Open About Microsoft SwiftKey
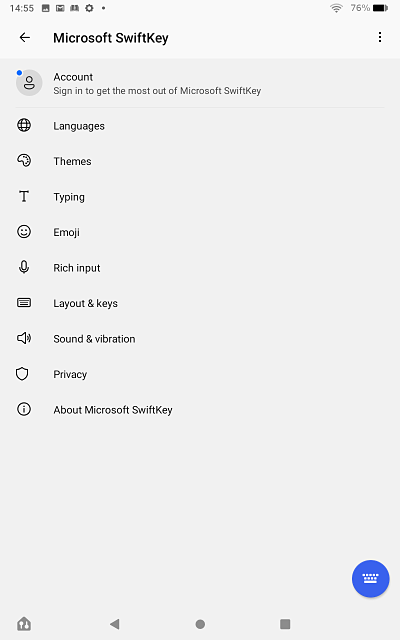This screenshot has width=400, height=640. click(x=200, y=410)
